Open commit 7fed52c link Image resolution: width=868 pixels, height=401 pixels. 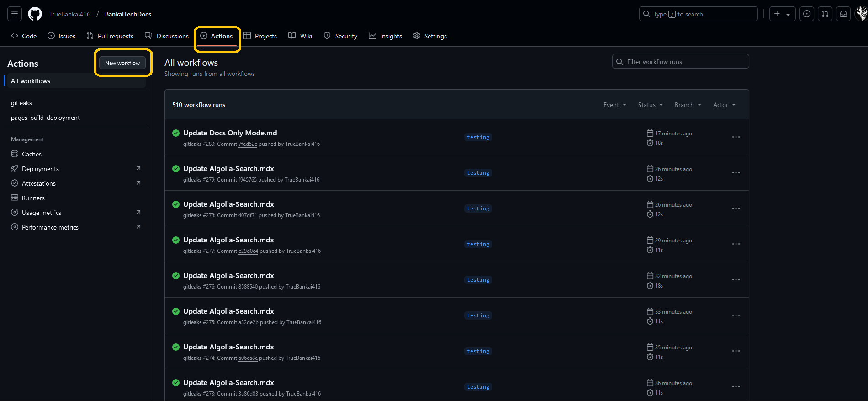click(x=248, y=144)
